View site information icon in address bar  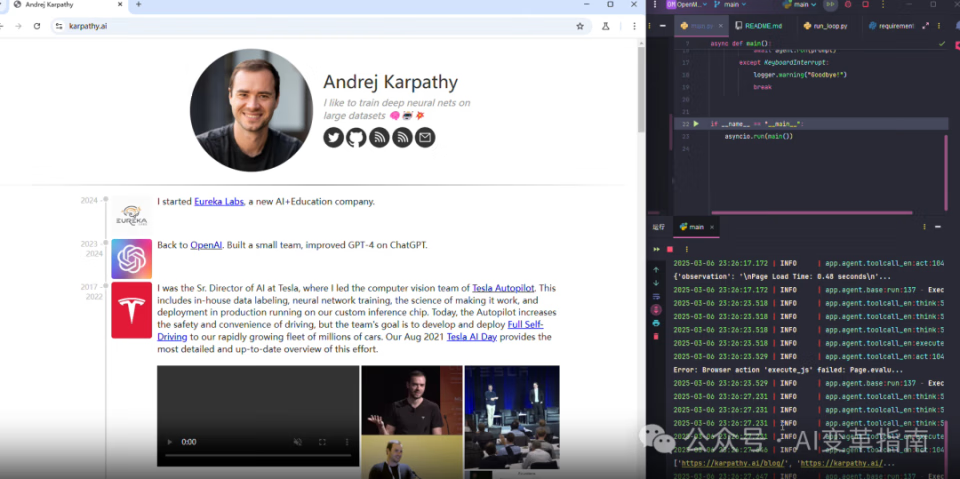59,26
